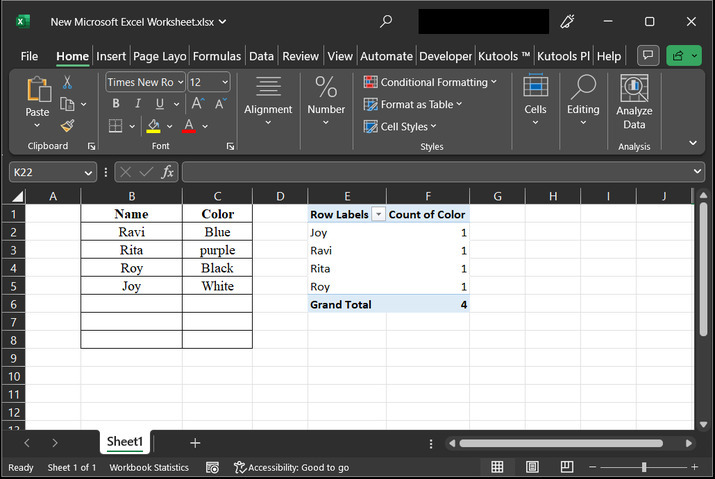The image size is (715, 479).
Task: Click the Search magnifier in title bar
Action: [386, 21]
